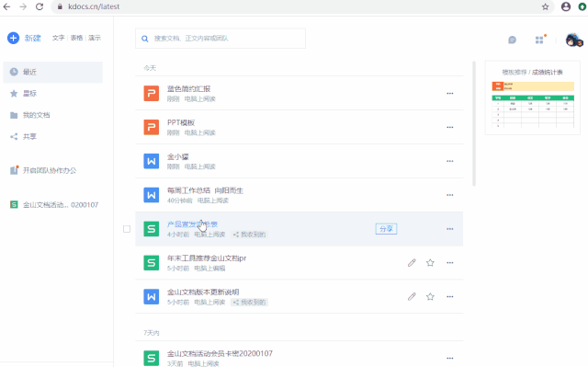The height and width of the screenshot is (367, 588).
Task: Click the search documents input field
Action: (x=220, y=39)
